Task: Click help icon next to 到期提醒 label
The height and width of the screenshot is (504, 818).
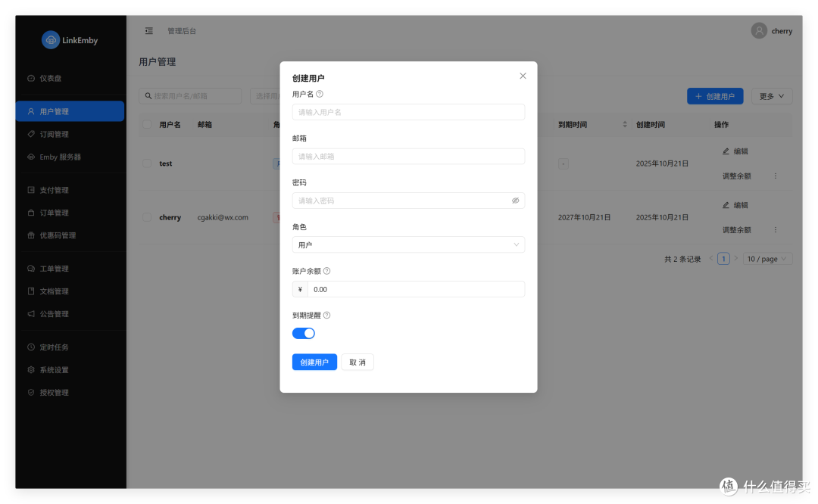Action: 327,316
